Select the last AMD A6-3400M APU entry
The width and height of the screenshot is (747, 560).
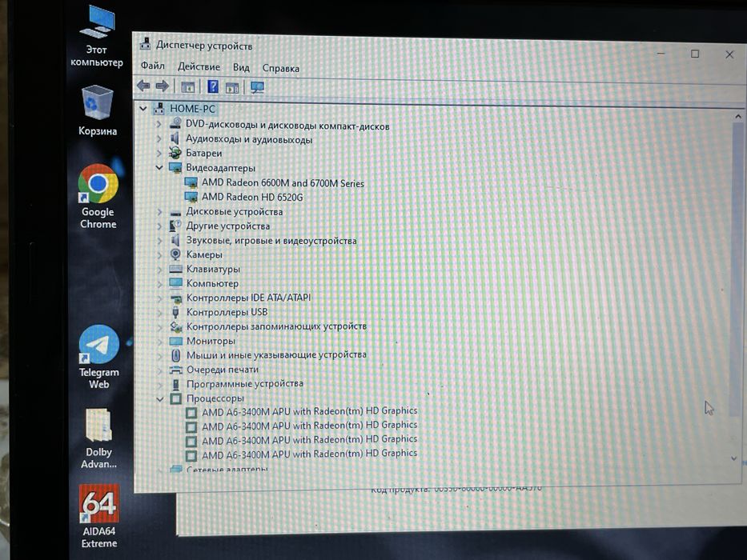pos(309,454)
